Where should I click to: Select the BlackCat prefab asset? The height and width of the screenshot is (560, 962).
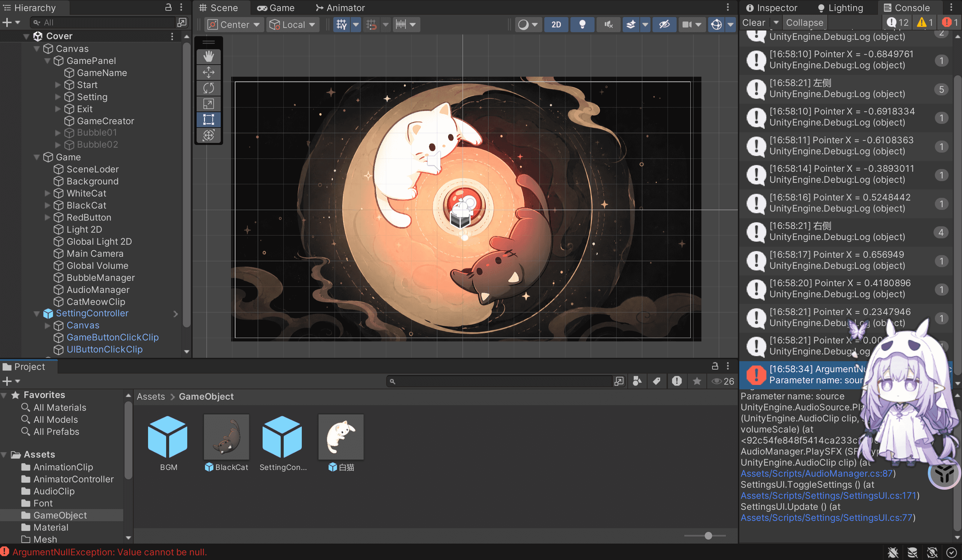226,443
